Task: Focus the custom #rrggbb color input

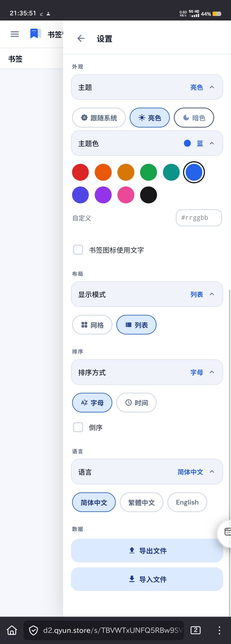Action: click(x=199, y=218)
